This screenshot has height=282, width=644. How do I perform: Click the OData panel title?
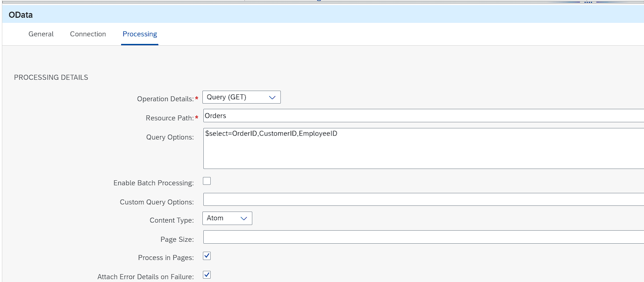pos(20,14)
